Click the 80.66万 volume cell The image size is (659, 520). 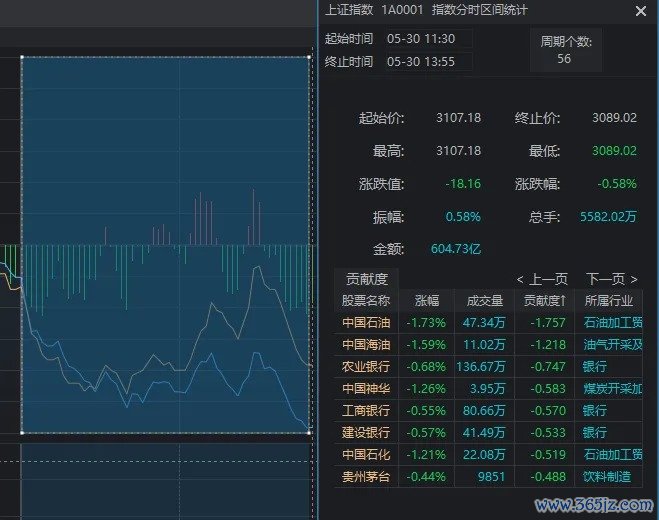coord(484,410)
